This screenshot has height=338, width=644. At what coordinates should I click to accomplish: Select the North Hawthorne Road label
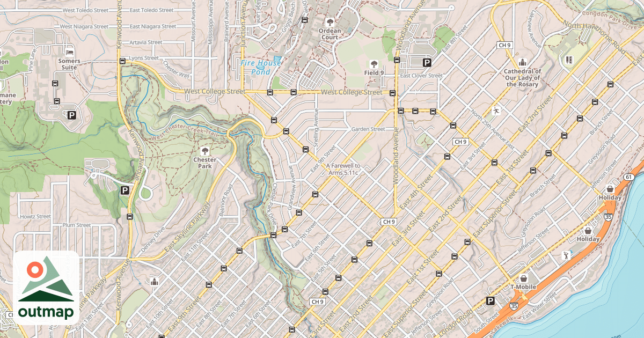(594, 37)
